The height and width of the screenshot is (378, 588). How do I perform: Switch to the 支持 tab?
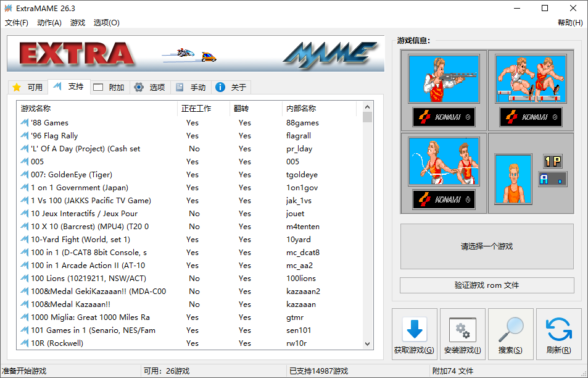pos(68,86)
